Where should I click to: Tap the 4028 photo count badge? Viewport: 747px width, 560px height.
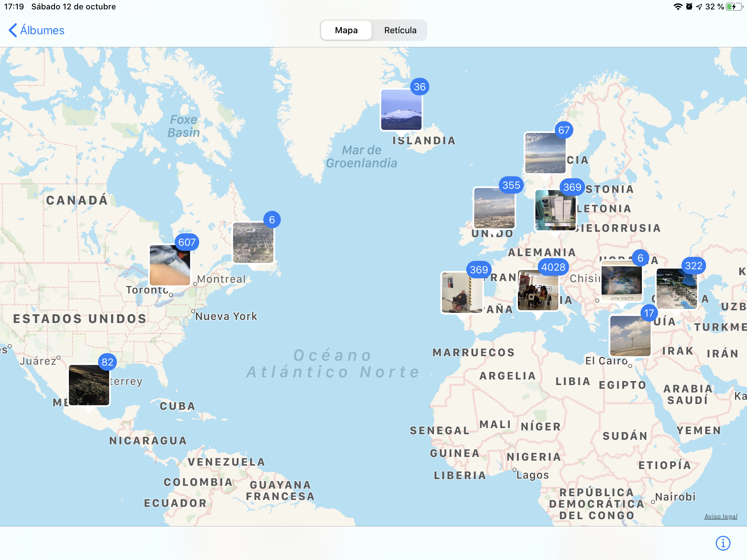click(553, 267)
